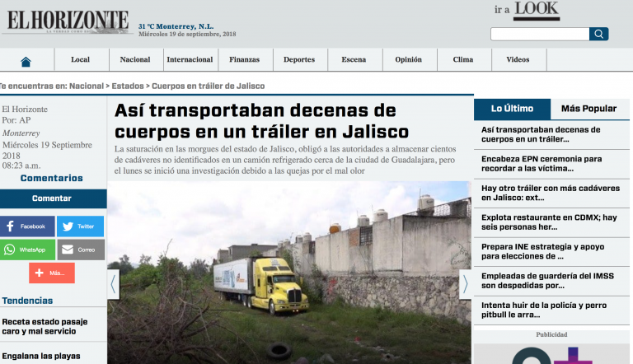Click the article headline text
Screen dimensions: 633x364
coord(261,121)
